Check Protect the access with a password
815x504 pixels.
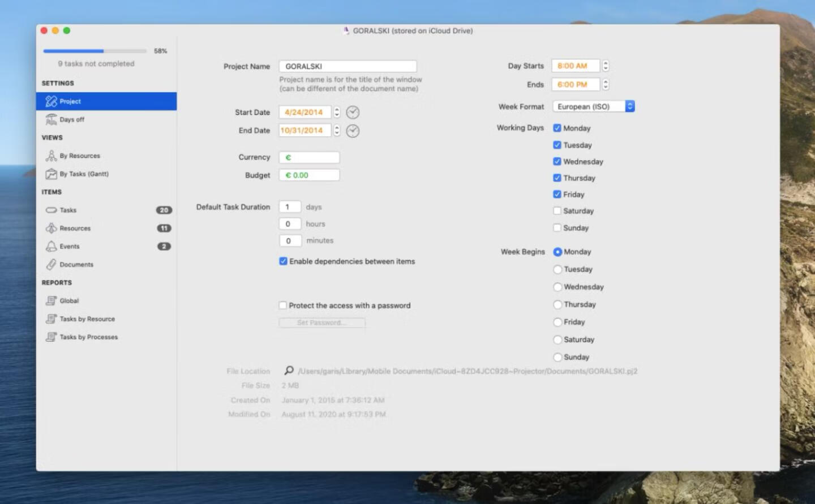(282, 305)
